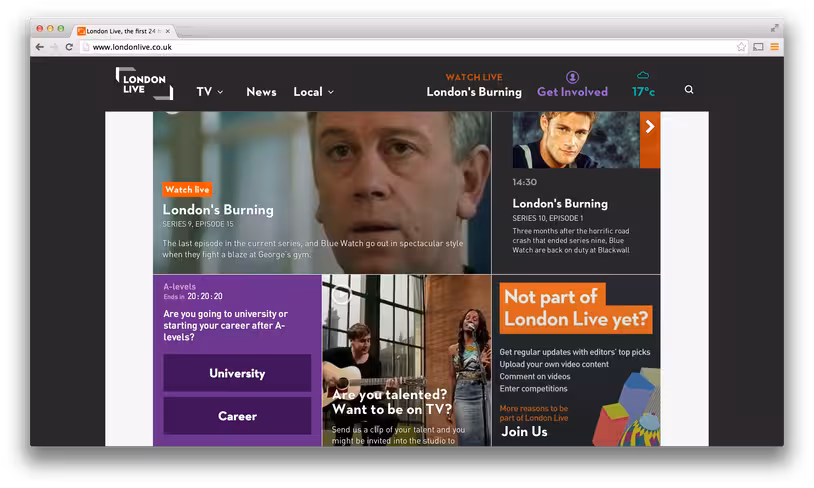Click the A-levels label
The width and height of the screenshot is (814, 488).
[180, 287]
